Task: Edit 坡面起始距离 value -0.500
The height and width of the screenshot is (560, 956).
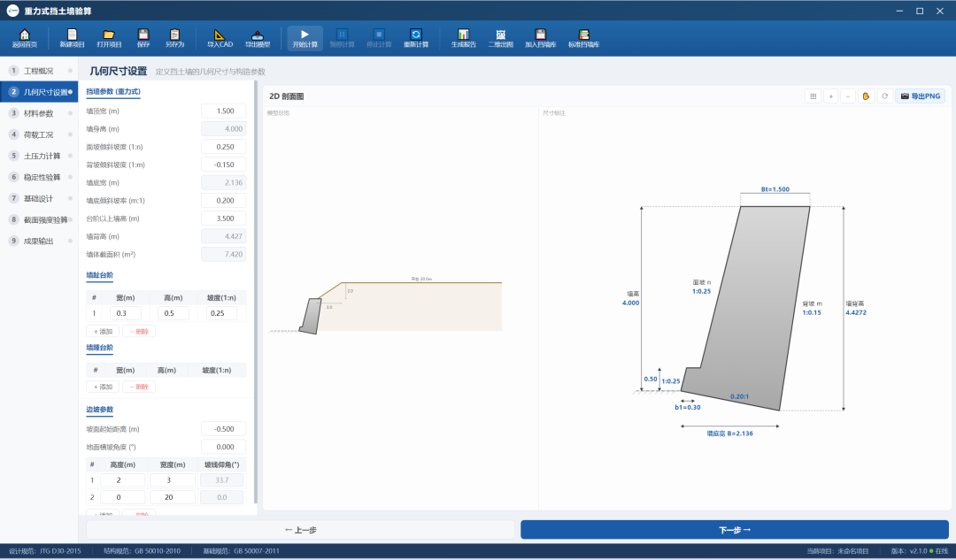Action: tap(224, 429)
